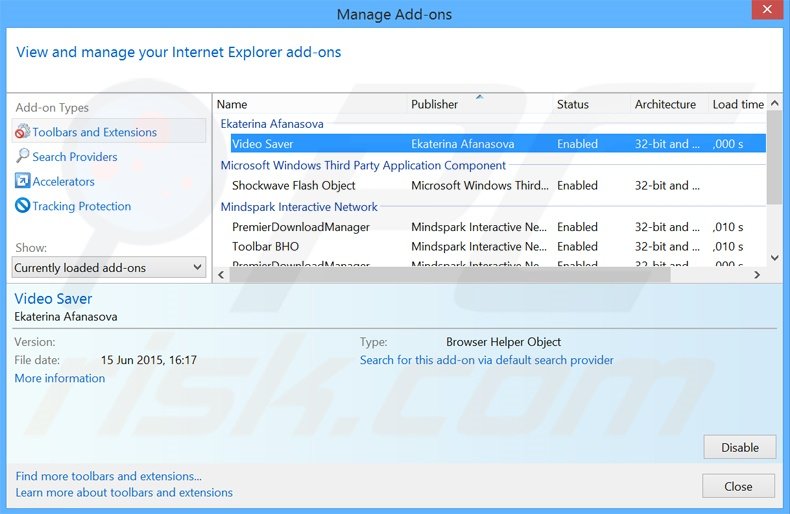The width and height of the screenshot is (790, 514).
Task: Select the Video Saver add-on row
Action: (263, 144)
